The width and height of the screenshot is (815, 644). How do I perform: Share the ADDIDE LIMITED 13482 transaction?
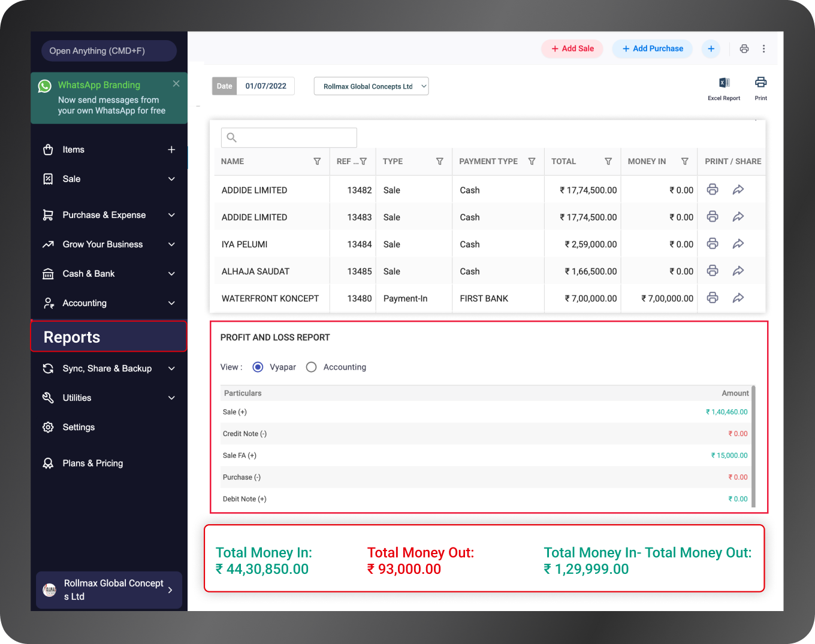coord(738,189)
